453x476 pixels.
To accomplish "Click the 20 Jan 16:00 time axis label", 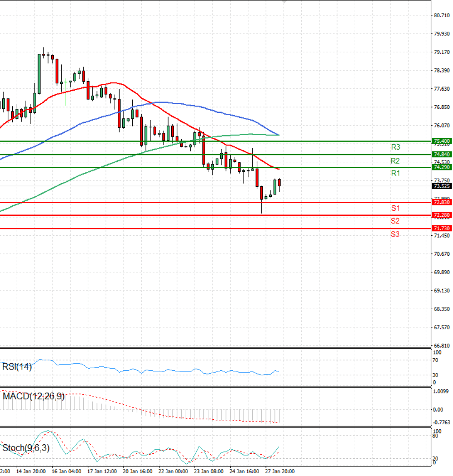I will [x=137, y=471].
